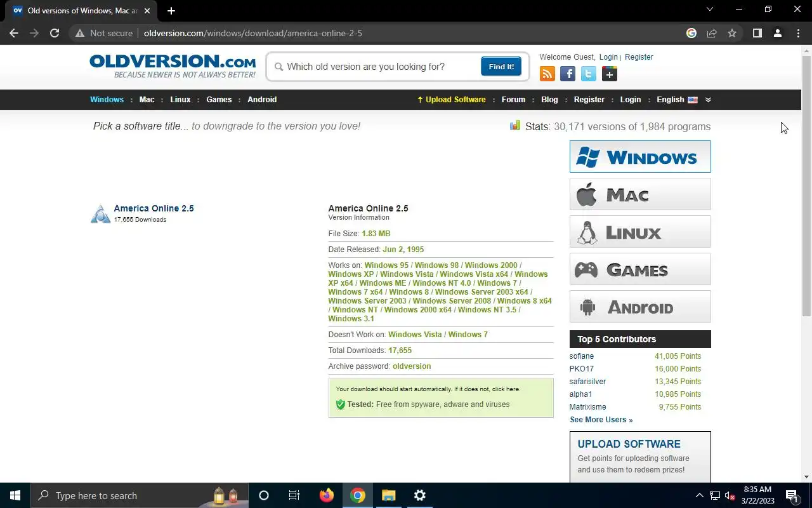This screenshot has height=508, width=812.
Task: Click the 'click here' download link
Action: click(x=506, y=389)
